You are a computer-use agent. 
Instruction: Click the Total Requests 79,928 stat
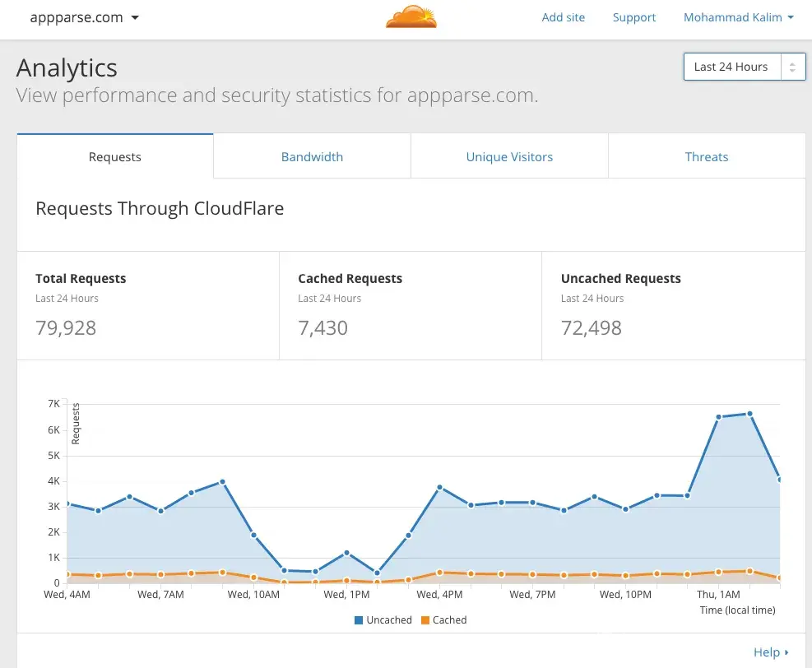point(66,327)
